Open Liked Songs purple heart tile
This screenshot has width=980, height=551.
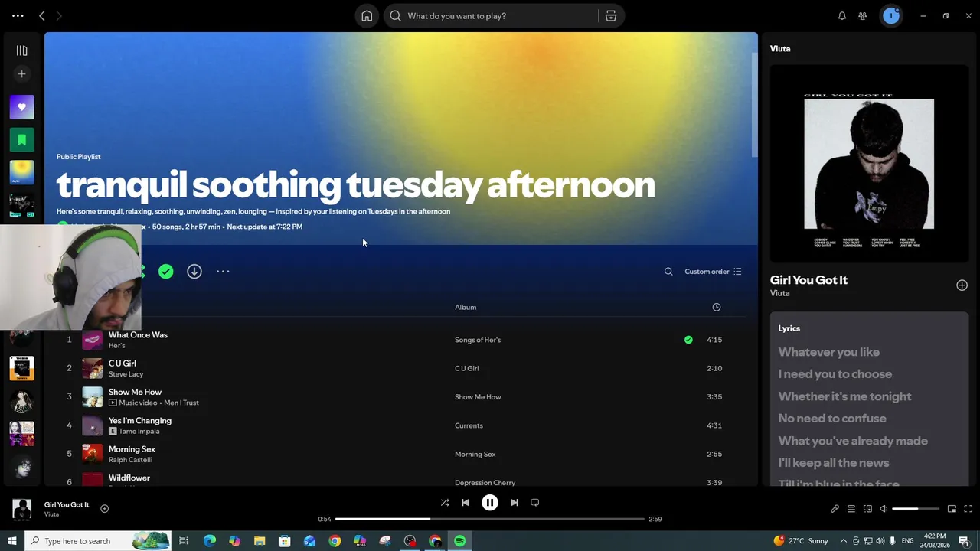pyautogui.click(x=21, y=107)
